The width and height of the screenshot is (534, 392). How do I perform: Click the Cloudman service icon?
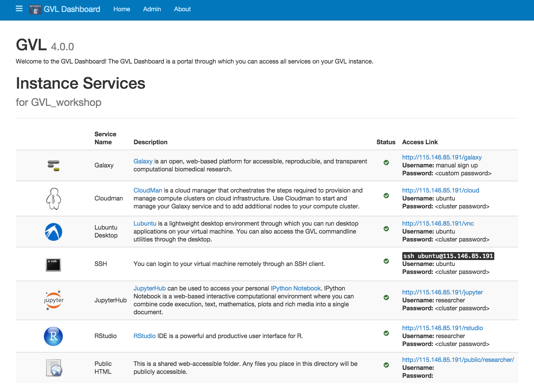click(x=54, y=198)
